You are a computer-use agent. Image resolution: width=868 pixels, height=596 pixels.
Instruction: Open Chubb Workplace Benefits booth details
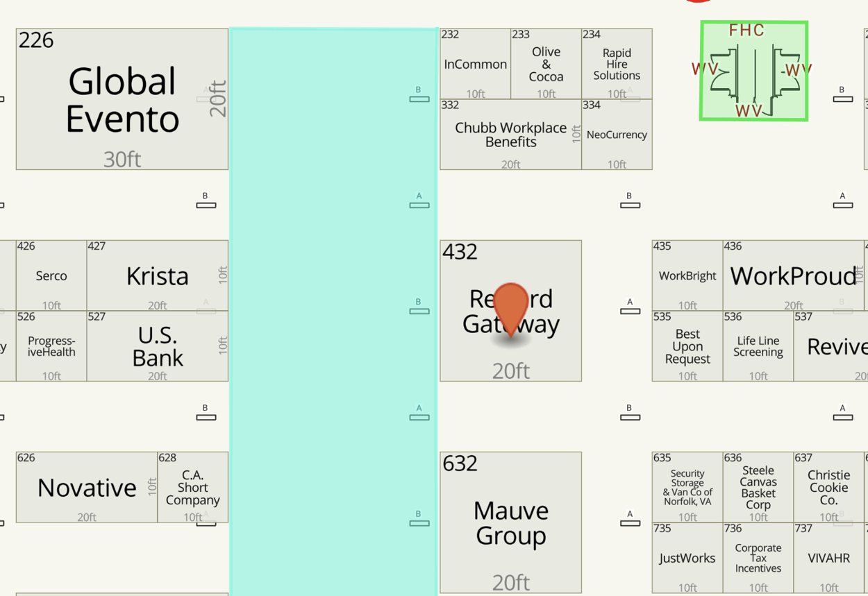(510, 135)
